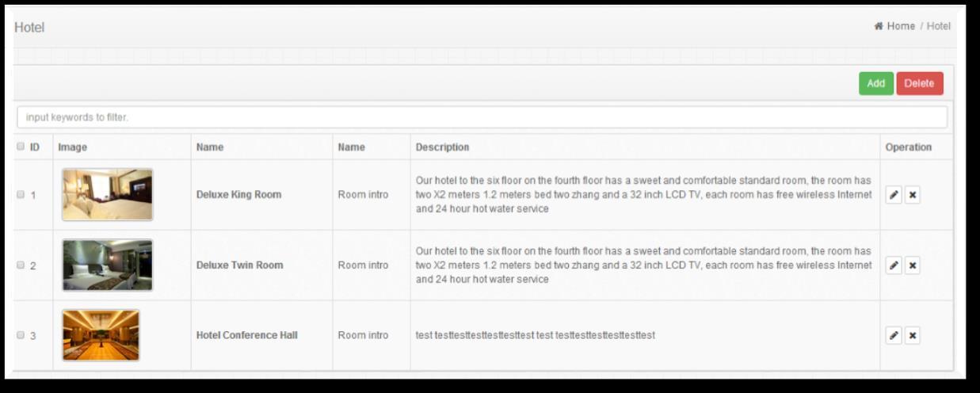Viewport: 980px width, 393px height.
Task: Remove the Deluxe Twin Room entry
Action: [913, 265]
